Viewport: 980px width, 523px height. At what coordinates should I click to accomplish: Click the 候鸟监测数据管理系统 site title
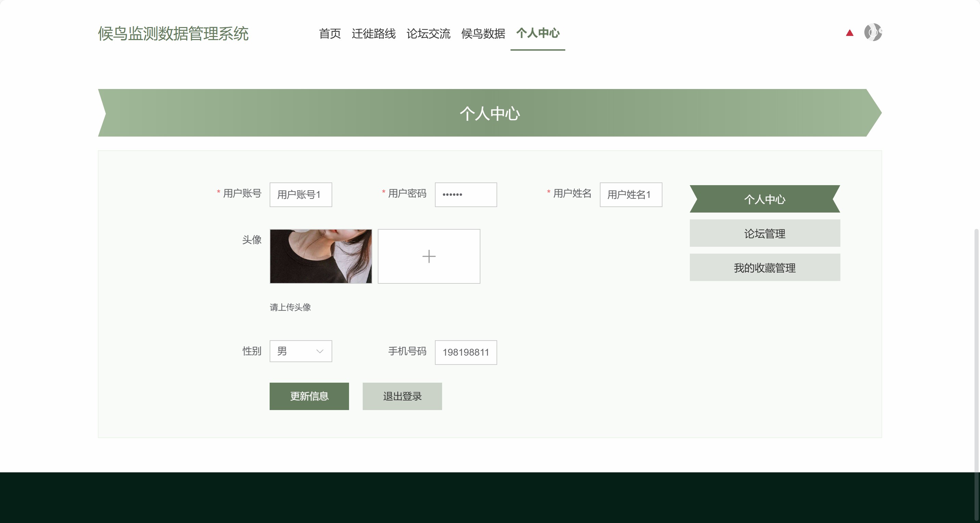coord(173,34)
